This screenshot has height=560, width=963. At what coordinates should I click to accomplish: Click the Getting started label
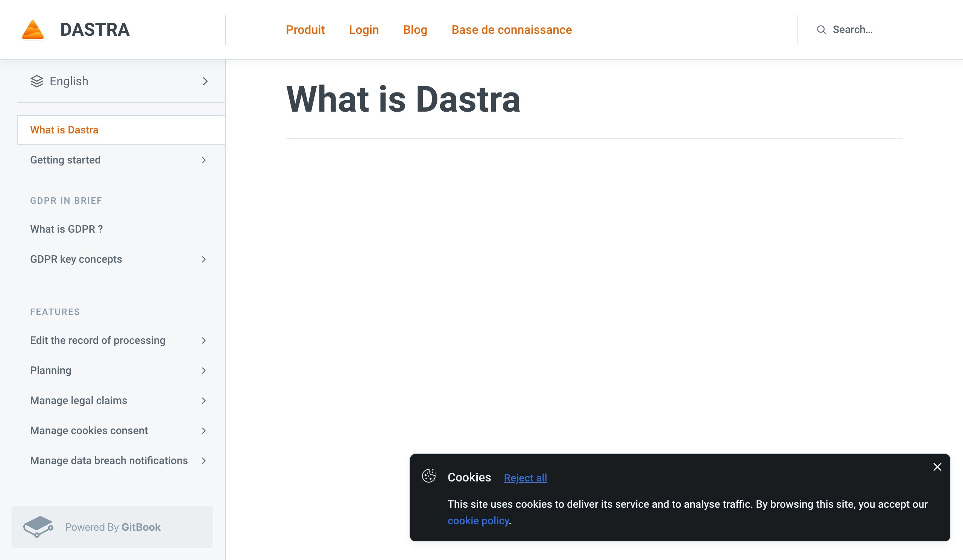point(65,160)
